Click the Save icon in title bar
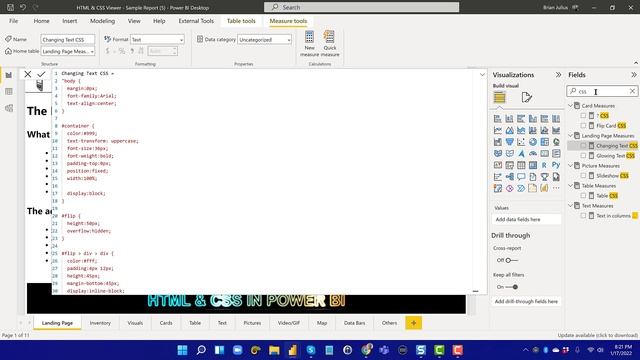This screenshot has width=640, height=360. (x=11, y=7)
